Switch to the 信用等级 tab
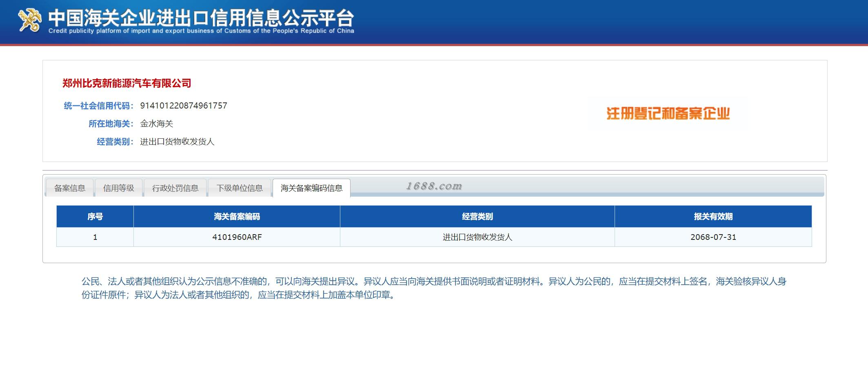The image size is (868, 370). click(119, 188)
